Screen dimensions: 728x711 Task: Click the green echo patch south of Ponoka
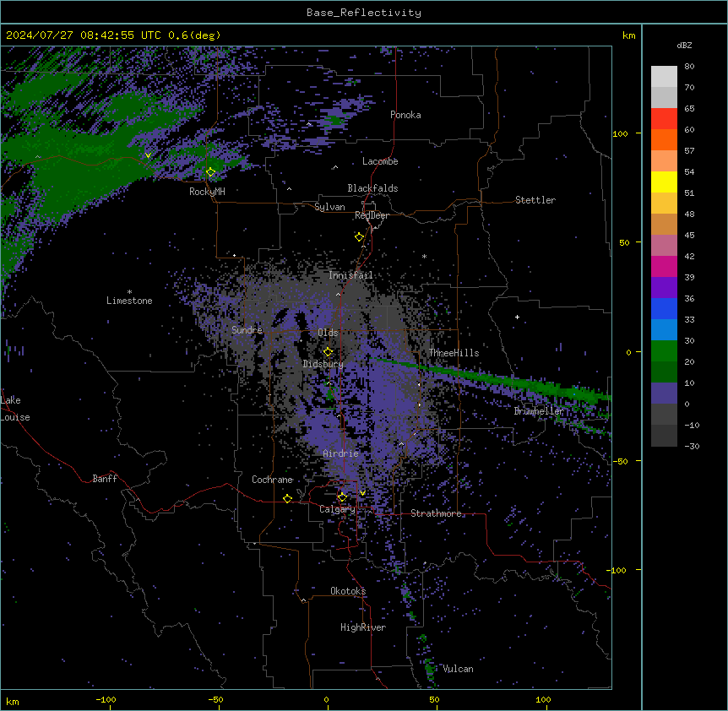pyautogui.click(x=335, y=121)
